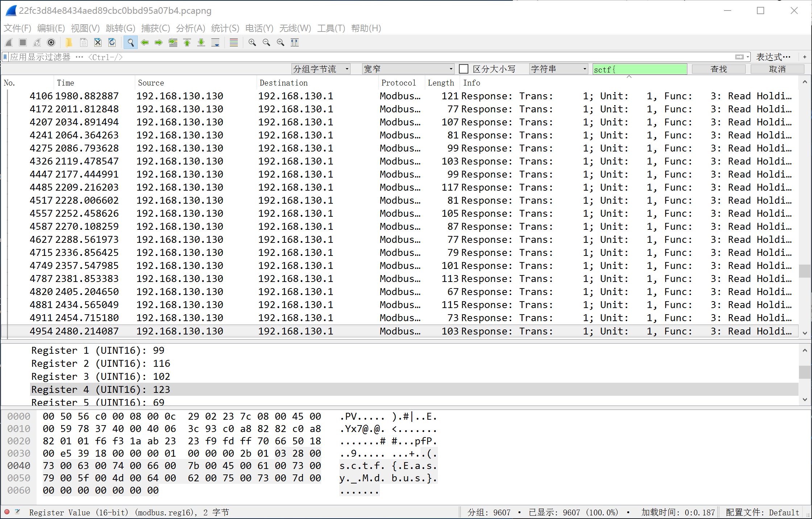This screenshot has width=812, height=519.
Task: Click the start capture shark fin icon
Action: 9,42
